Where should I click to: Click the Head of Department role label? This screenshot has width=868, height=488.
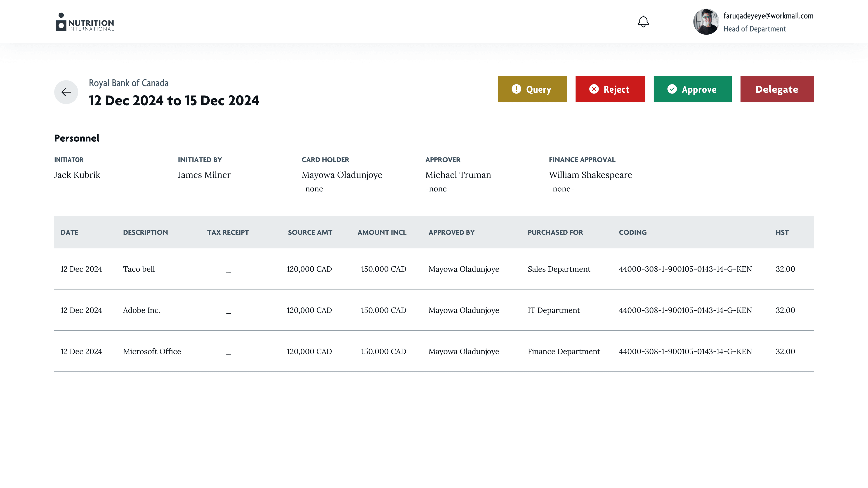755,29
